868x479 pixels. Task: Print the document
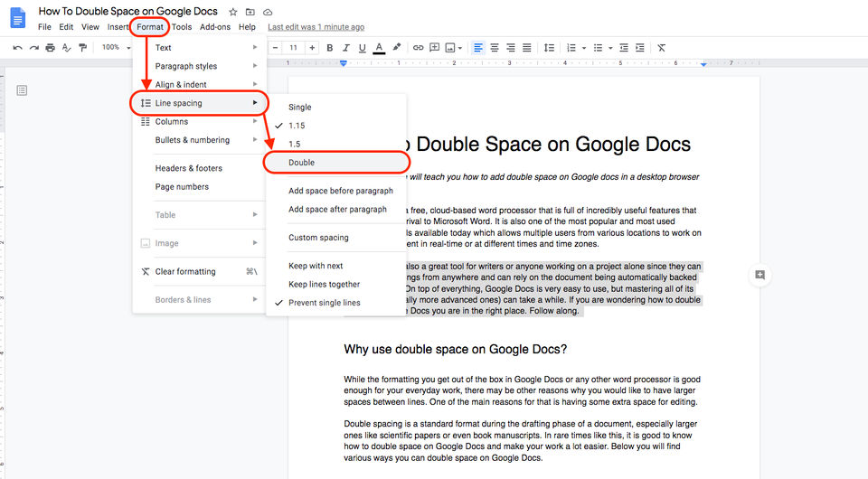[x=51, y=48]
